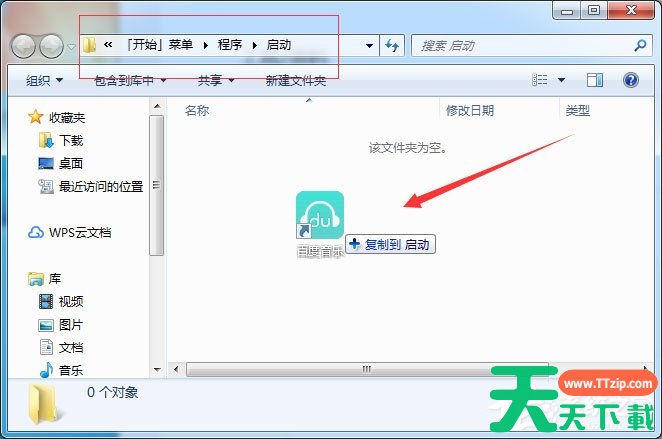Select 下载 in navigation pane
Image resolution: width=662 pixels, height=439 pixels.
[x=71, y=140]
